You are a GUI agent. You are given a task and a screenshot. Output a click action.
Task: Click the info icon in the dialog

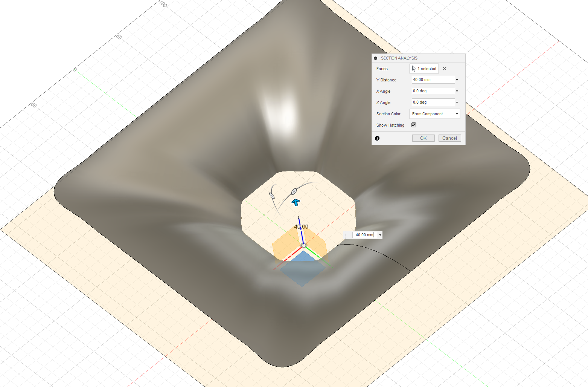(377, 138)
